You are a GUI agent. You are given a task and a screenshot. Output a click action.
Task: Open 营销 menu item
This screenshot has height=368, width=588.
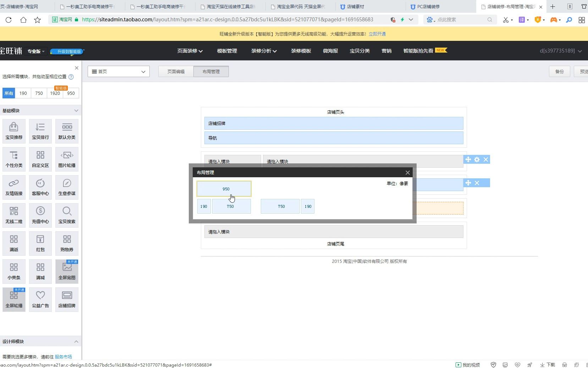[x=386, y=51]
